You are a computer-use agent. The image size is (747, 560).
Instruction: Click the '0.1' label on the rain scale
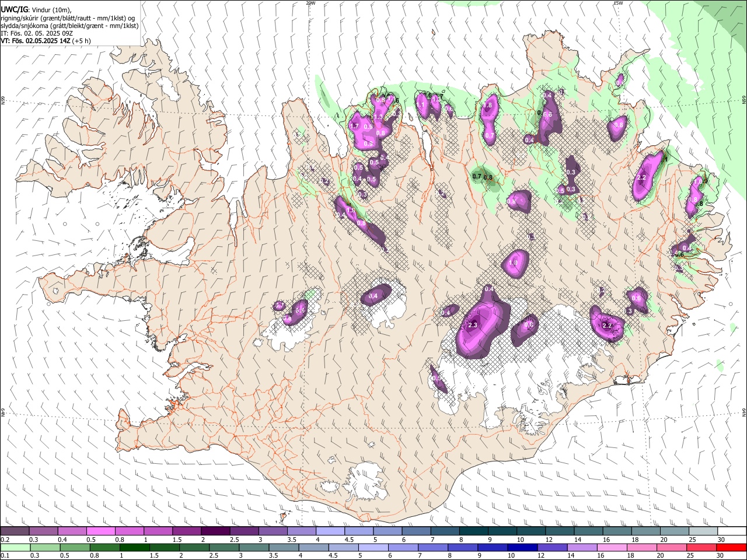click(x=5, y=555)
